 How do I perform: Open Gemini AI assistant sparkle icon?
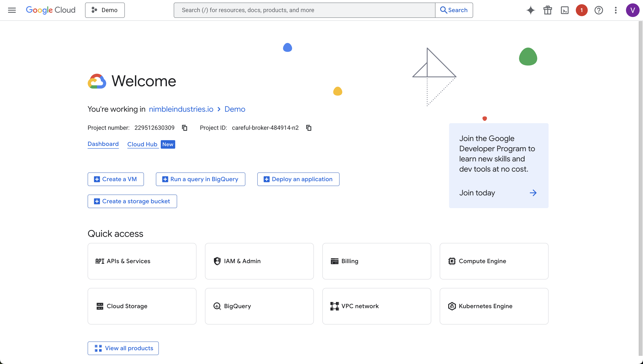point(530,10)
